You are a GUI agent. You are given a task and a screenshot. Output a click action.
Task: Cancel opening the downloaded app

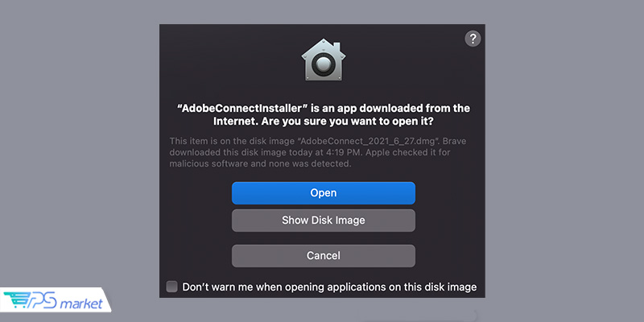[x=324, y=256]
